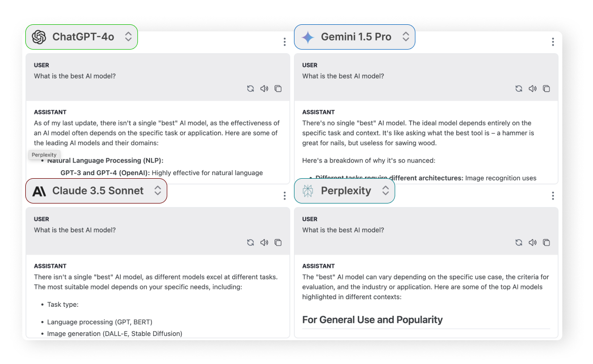Viewport: 593px width, 364px height.
Task: Copy message in Gemini 1.5 Pro panel
Action: tap(546, 89)
